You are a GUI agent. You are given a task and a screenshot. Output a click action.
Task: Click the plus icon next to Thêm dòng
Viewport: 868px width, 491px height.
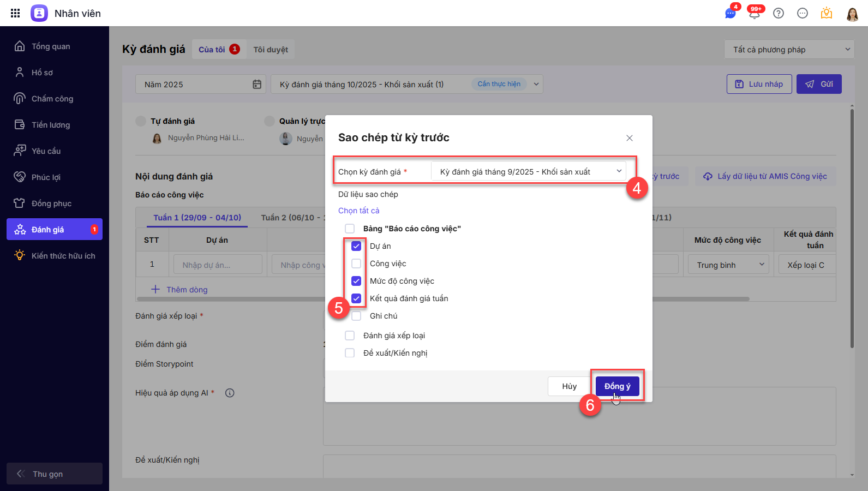(x=155, y=289)
